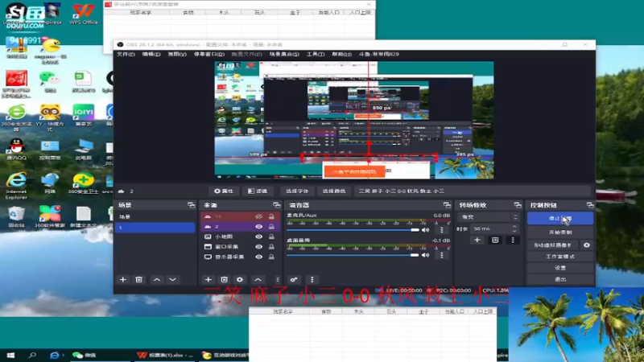Pop out the 来源 dock panel
The height and width of the screenshot is (362, 644).
tap(276, 205)
